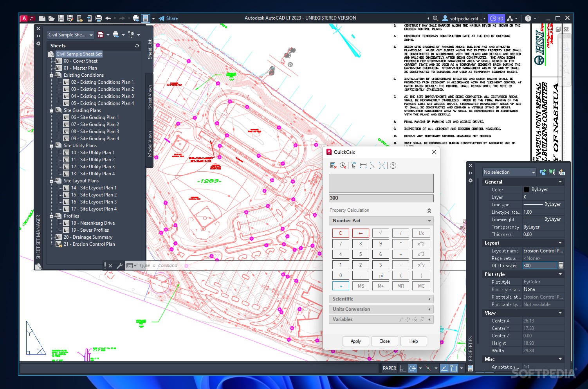Click the Save As icon with pencil
Viewport: 588px width, 389px height.
(x=70, y=18)
